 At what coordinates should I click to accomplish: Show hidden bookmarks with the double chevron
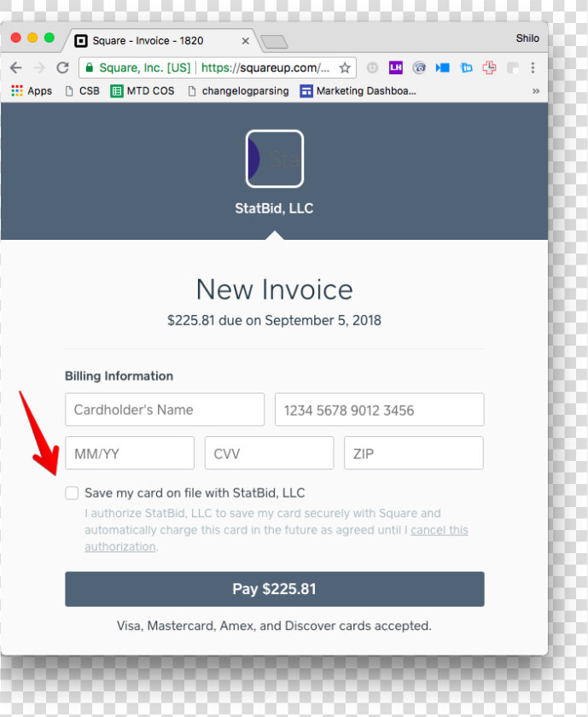(x=536, y=91)
